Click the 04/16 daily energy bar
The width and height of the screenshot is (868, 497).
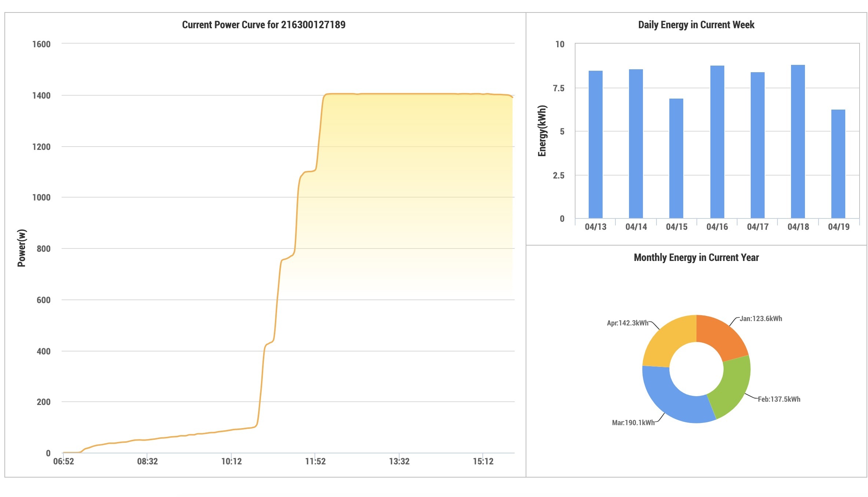tap(717, 142)
